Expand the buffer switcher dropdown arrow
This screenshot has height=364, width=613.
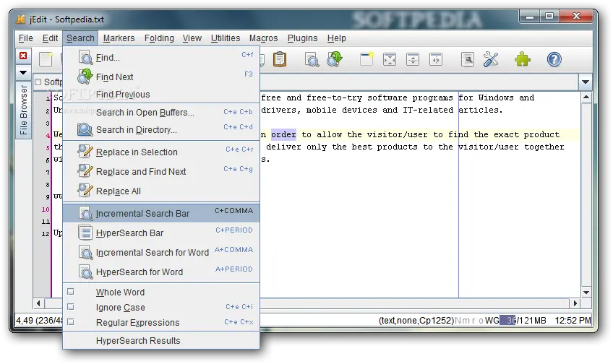[586, 82]
